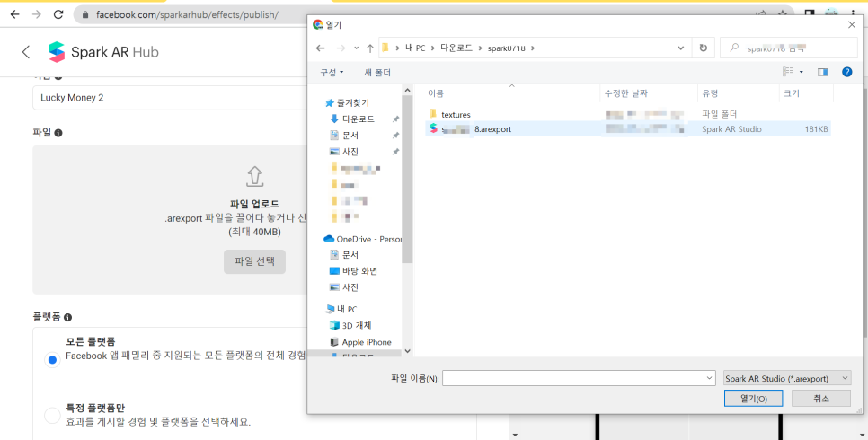Screen dimensions: 868x440
Task: Click the up-folder arrow in the file dialog
Action: point(370,48)
